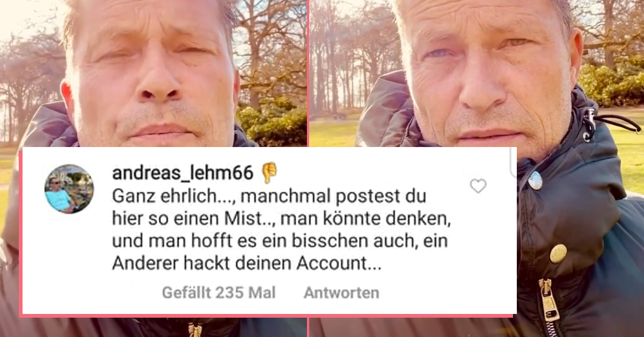
Task: Reply using the Antworten button
Action: 341,292
